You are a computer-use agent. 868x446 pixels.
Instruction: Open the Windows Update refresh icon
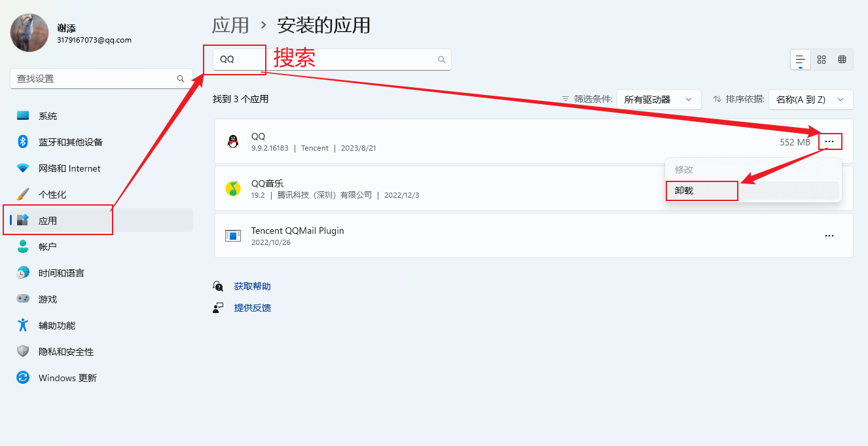(23, 378)
